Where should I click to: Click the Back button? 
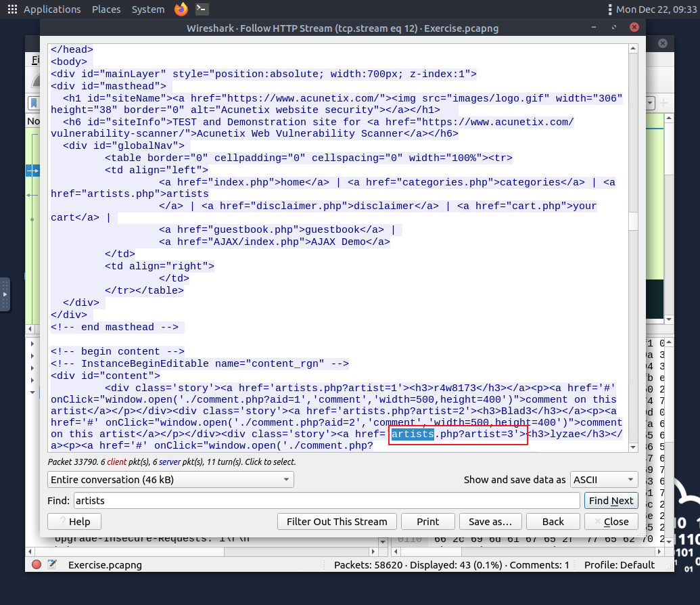click(x=553, y=522)
